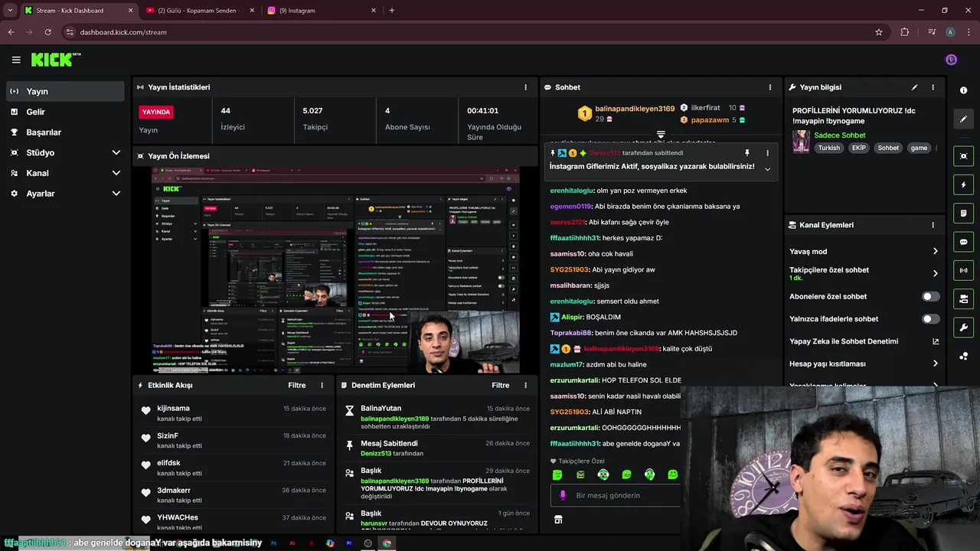This screenshot has width=980, height=551.
Task: Open Premiere Pro from the taskbar
Action: point(349,543)
